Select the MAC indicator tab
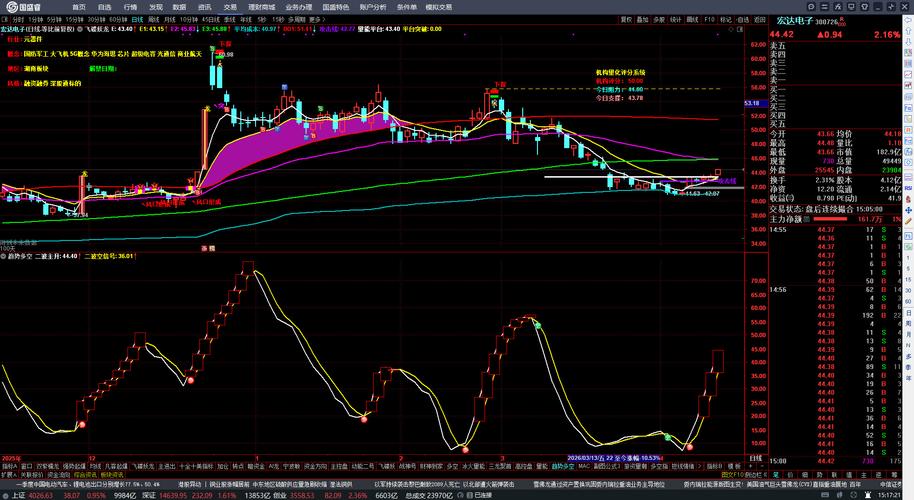Viewport: 914px width, 500px height. point(584,466)
